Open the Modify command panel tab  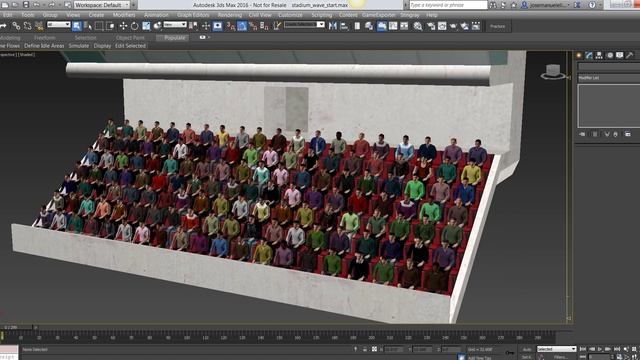click(x=589, y=55)
